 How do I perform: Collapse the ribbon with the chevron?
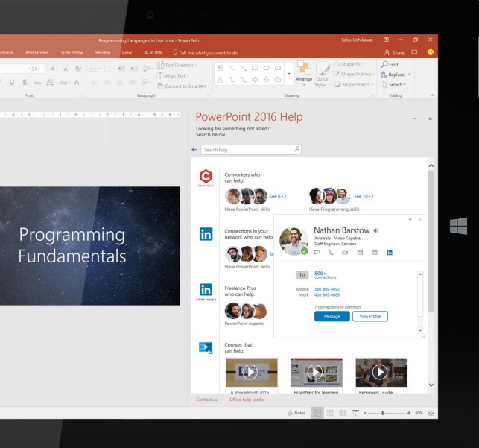(x=432, y=95)
